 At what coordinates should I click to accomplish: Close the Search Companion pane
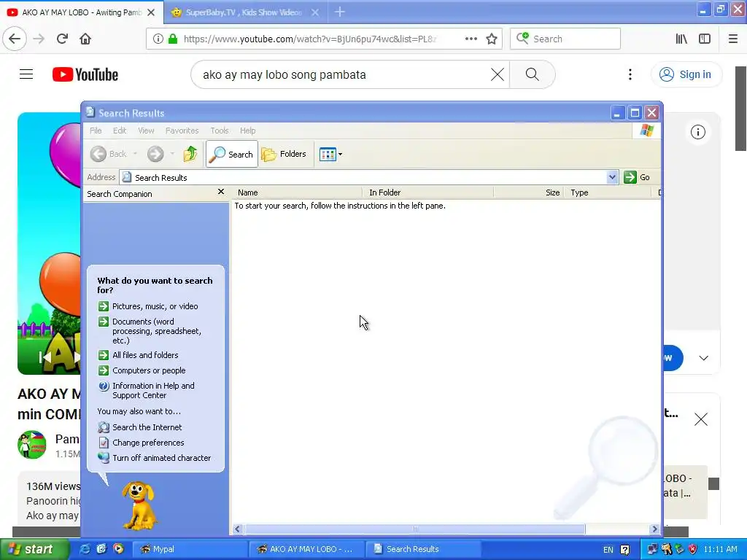pyautogui.click(x=220, y=192)
